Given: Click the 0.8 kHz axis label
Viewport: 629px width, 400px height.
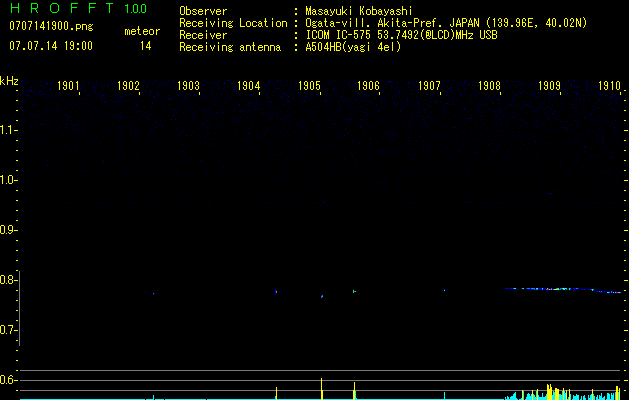Looking at the screenshot, I should click(7, 280).
